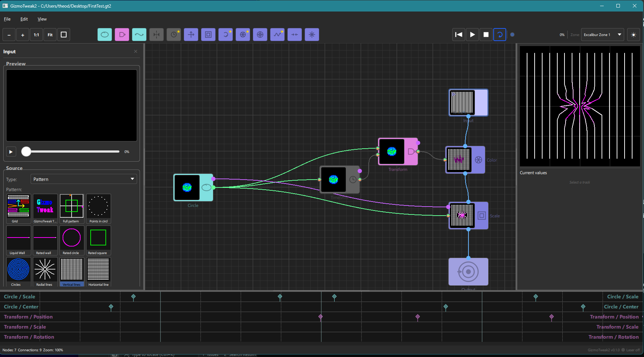Click the brightness/laser icon top right

click(634, 35)
